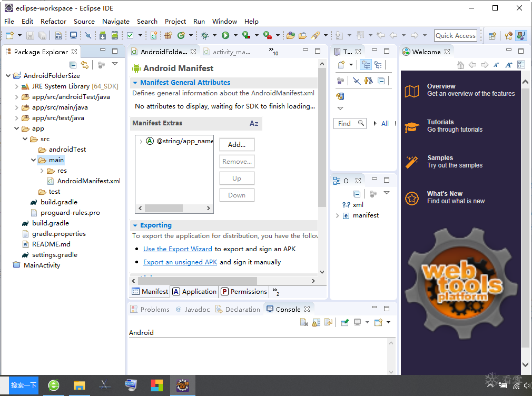This screenshot has width=532, height=396.
Task: Open the Package Explorer View Menu arrow
Action: [115, 64]
